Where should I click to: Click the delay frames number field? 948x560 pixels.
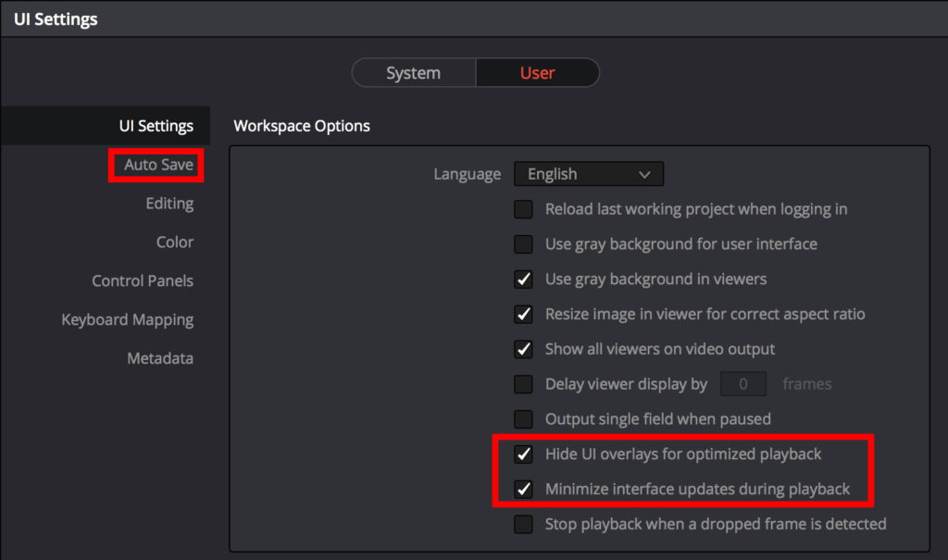(x=743, y=384)
